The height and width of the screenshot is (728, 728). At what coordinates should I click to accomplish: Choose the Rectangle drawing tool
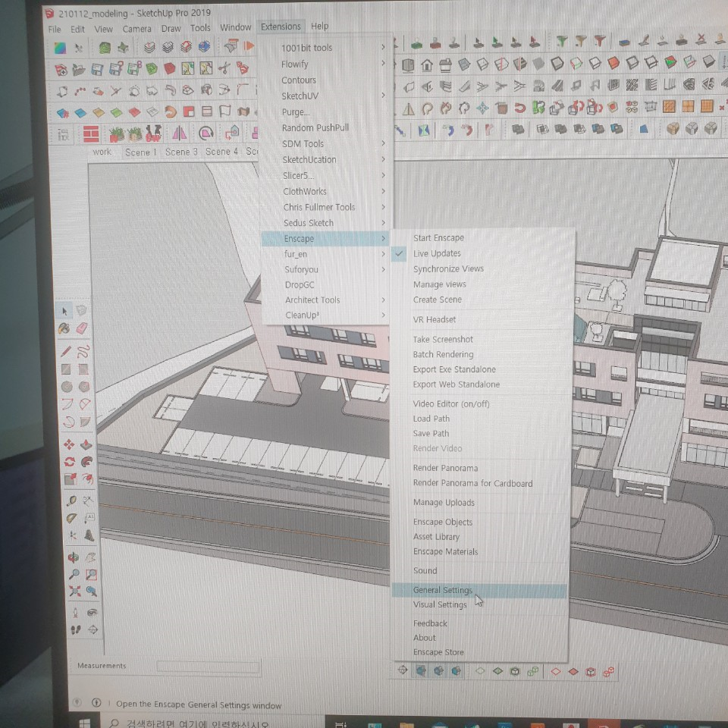tap(66, 369)
